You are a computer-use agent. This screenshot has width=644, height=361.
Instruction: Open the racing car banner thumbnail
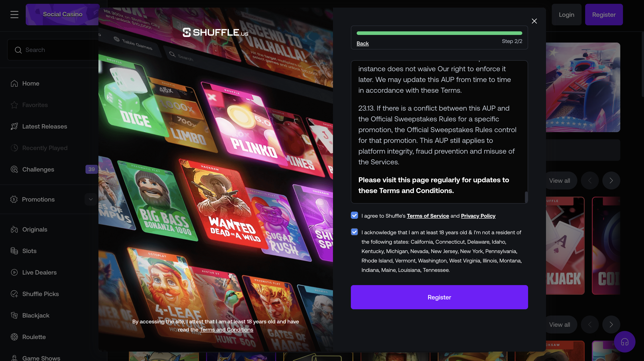583,87
